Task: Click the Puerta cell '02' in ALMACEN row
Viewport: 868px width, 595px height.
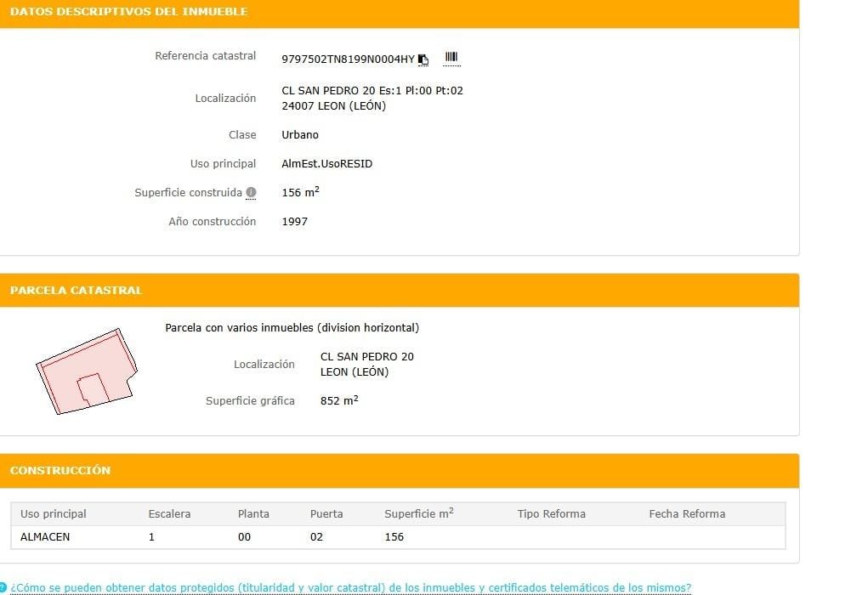Action: 316,537
